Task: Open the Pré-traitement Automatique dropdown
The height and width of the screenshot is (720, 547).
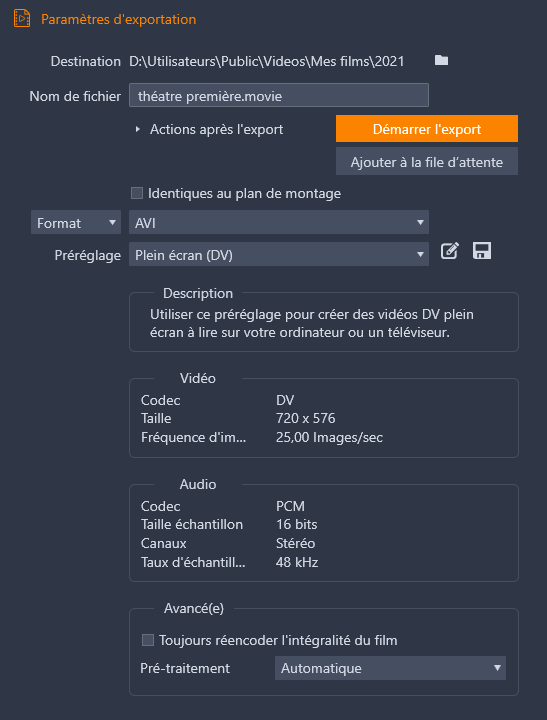Action: coord(390,668)
